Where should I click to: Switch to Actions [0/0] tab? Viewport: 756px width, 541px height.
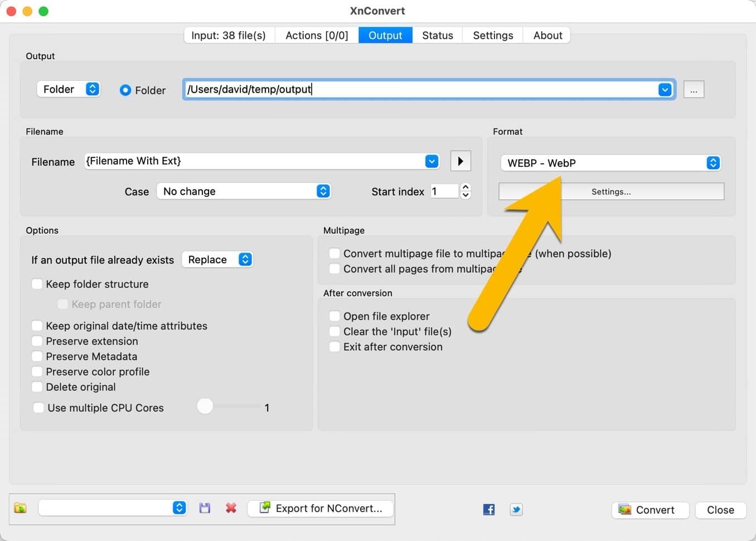tap(317, 35)
